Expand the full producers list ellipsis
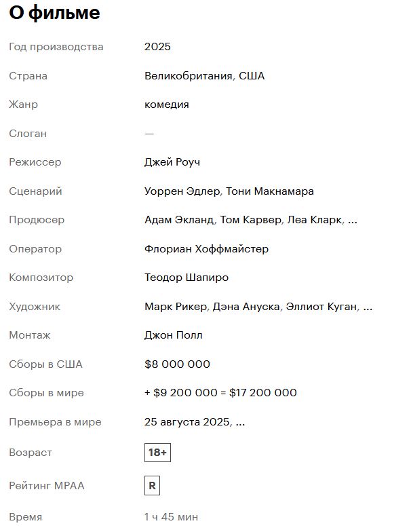Viewport: 411px width, 532px height. [x=353, y=221]
